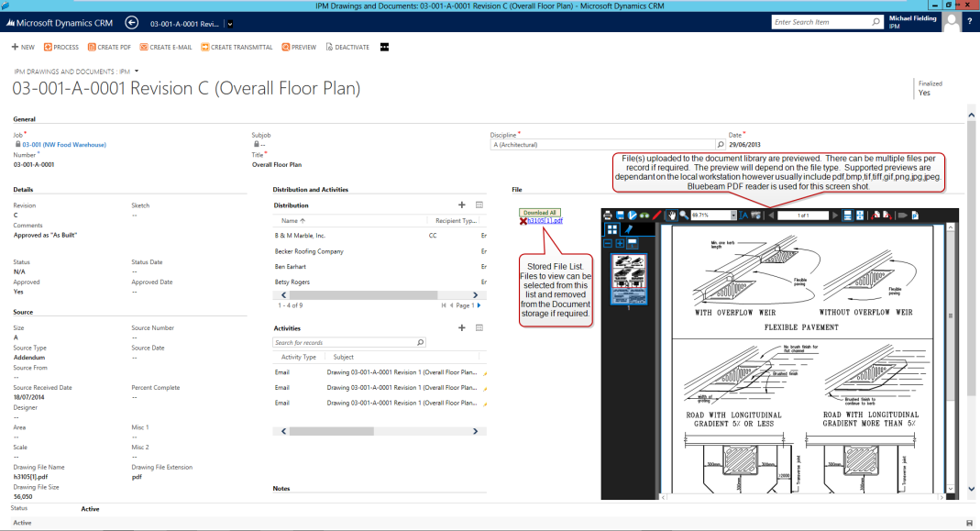
Task: Click the Create Transmittal command
Action: [x=239, y=47]
